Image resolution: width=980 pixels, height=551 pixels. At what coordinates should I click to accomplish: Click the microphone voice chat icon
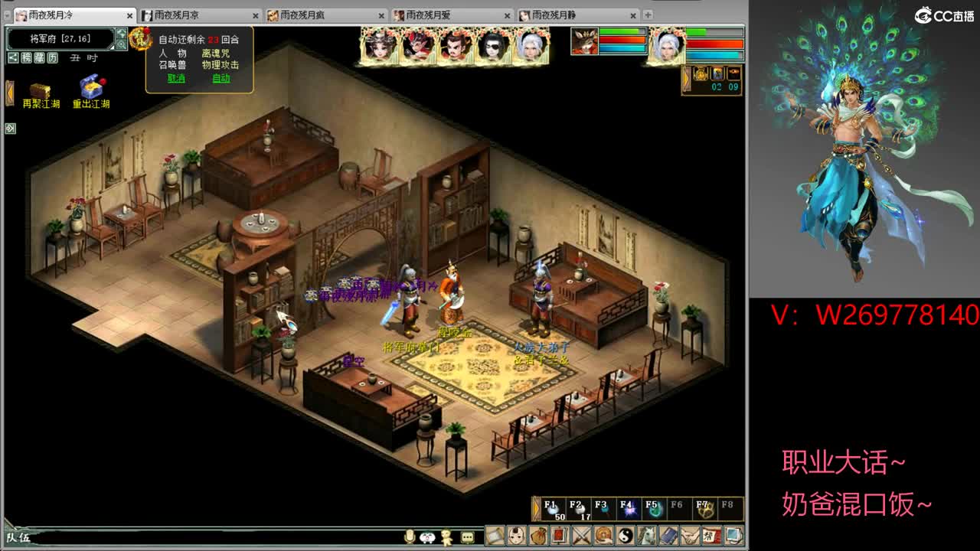(410, 537)
